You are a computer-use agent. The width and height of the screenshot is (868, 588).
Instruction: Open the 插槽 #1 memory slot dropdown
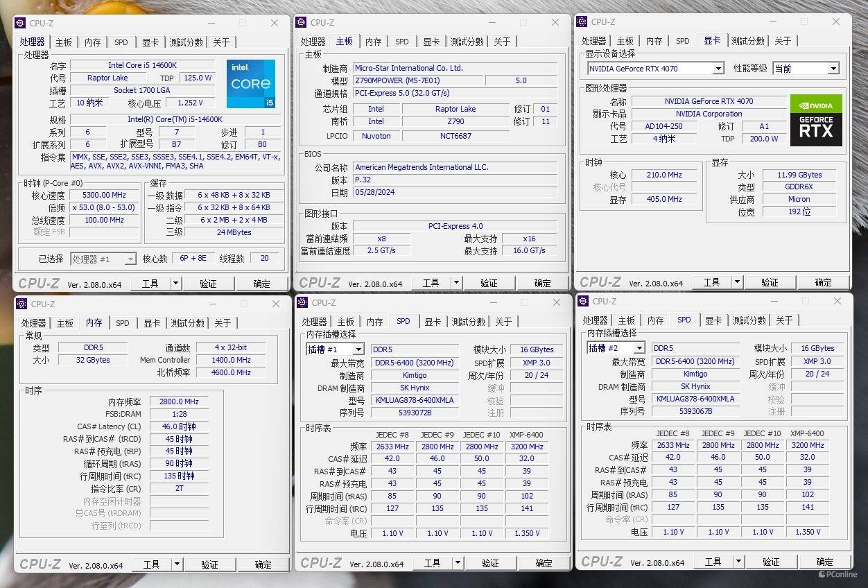(x=335, y=349)
